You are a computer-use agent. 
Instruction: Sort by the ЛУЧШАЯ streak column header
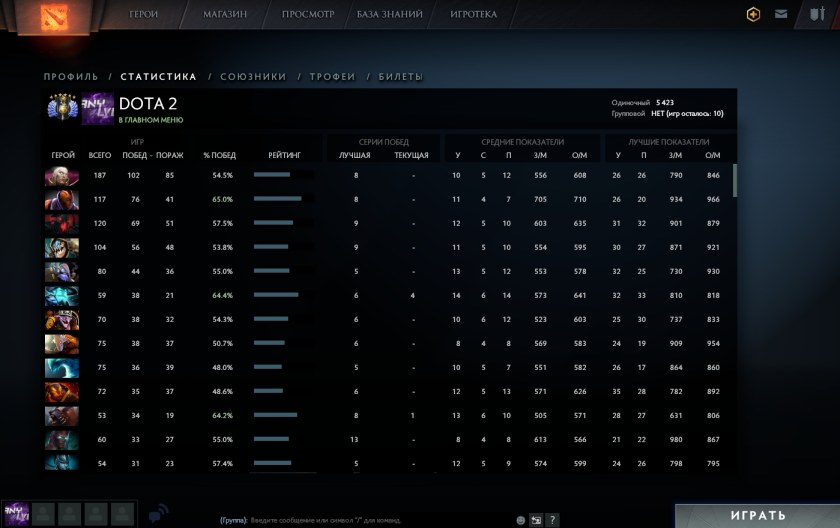(x=355, y=155)
